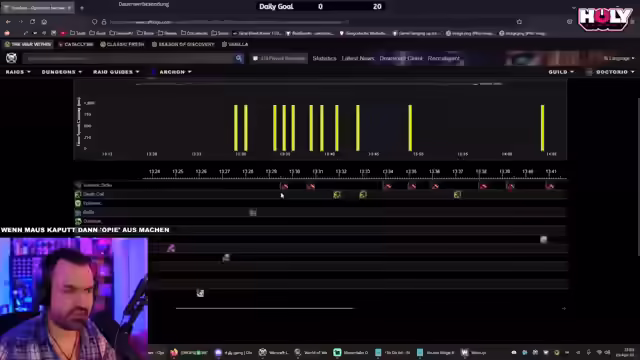
Task: Select the Classic Fresh tab
Action: click(122, 44)
